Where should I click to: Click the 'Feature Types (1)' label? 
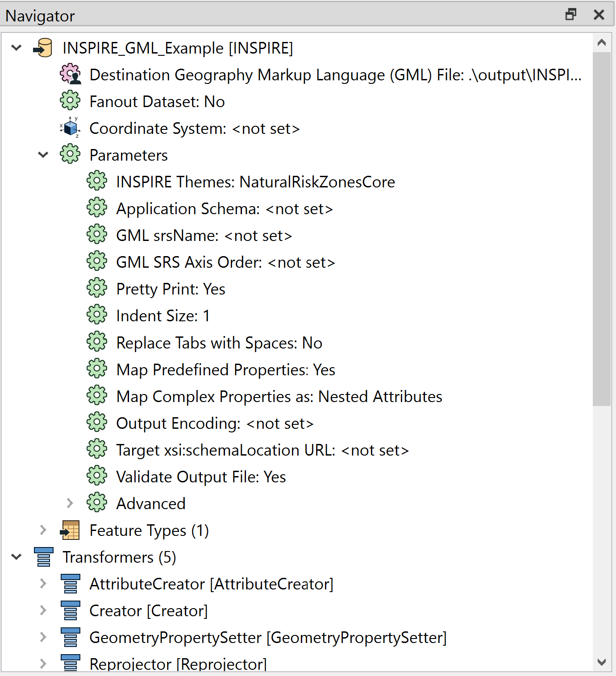149,531
